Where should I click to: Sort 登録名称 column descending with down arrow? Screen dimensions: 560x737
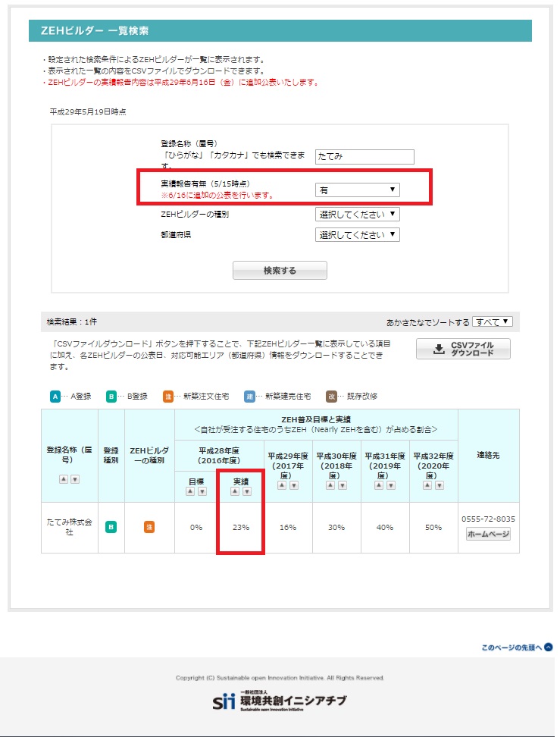(75, 479)
